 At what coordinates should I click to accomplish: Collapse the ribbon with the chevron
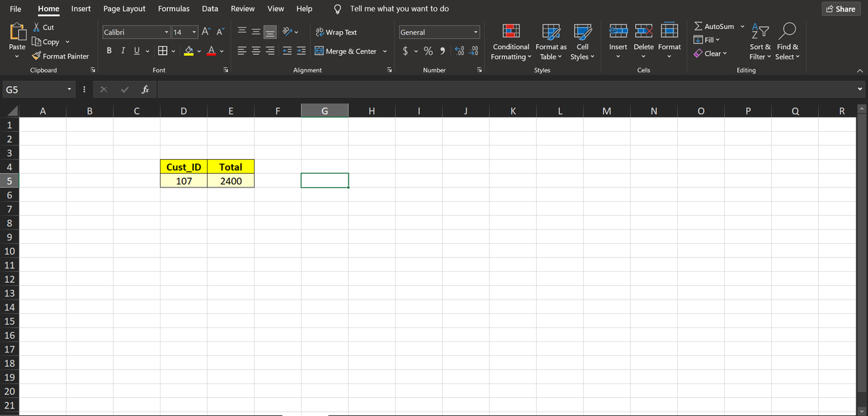pyautogui.click(x=859, y=70)
